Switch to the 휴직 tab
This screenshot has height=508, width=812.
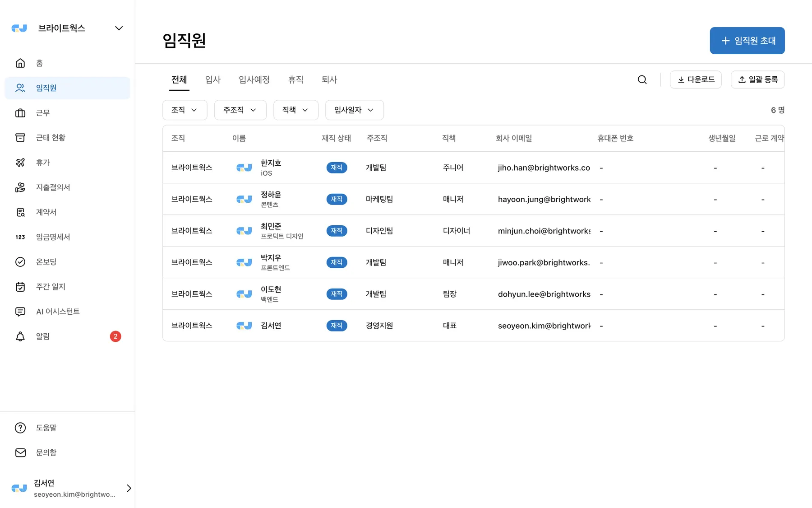(x=296, y=80)
